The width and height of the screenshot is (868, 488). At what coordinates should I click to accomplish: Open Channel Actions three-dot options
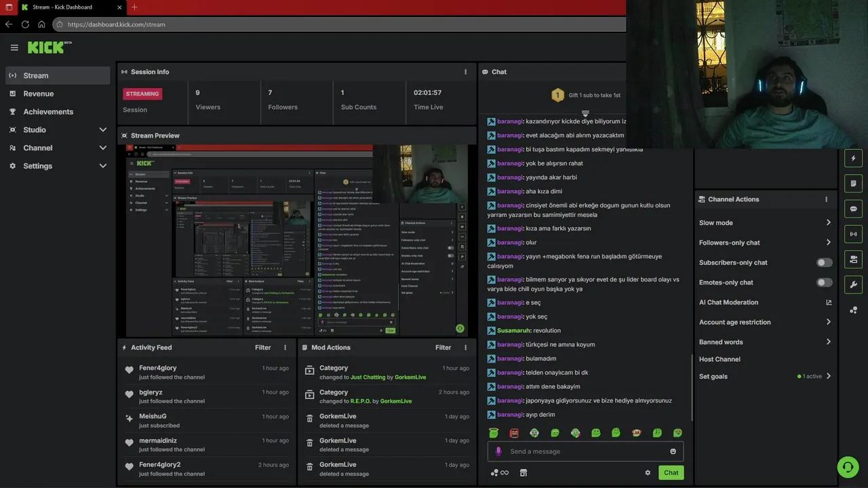[x=826, y=199]
